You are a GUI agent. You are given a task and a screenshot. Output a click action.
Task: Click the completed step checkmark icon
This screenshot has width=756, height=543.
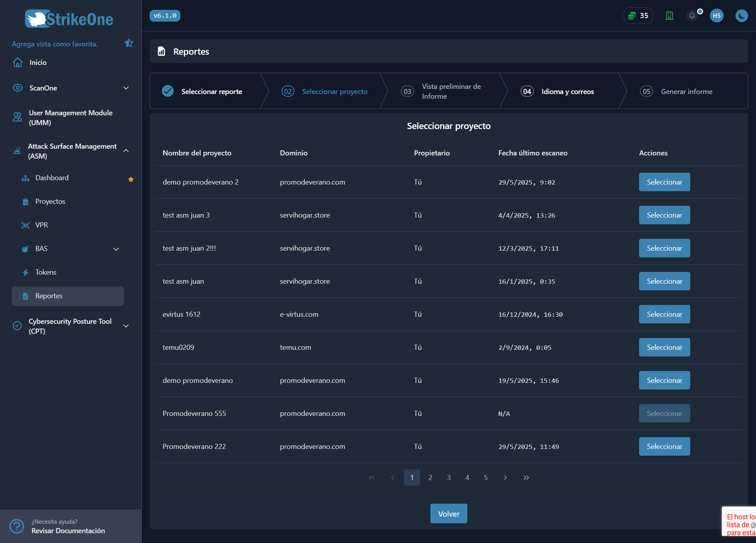[168, 91]
